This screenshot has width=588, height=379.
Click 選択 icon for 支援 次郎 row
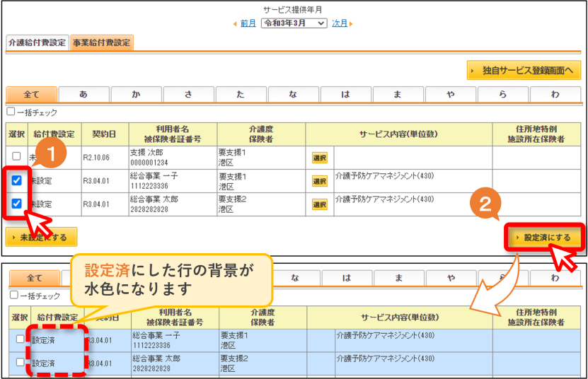coord(320,158)
